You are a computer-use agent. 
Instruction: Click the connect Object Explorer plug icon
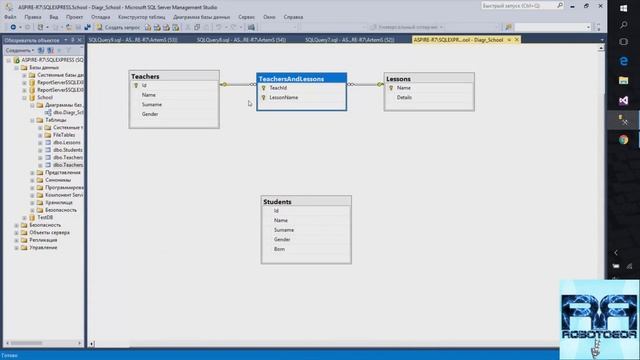pos(87,27)
